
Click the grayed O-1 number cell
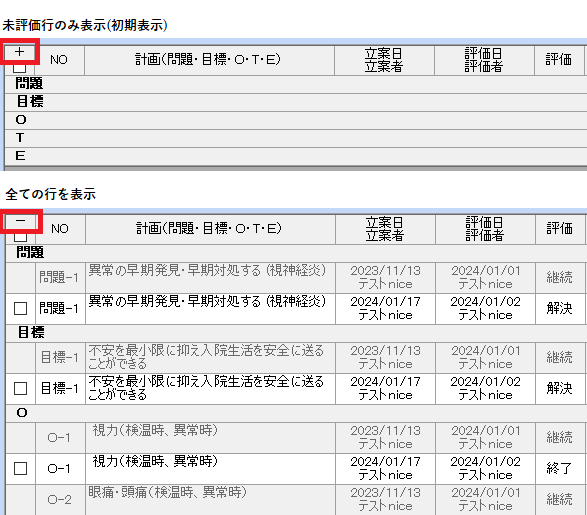60,438
